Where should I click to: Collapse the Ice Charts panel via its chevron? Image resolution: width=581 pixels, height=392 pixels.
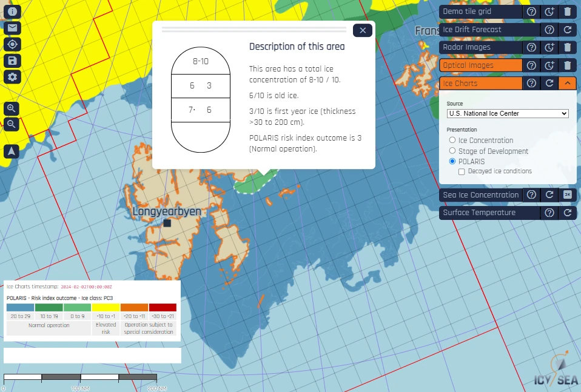[567, 83]
